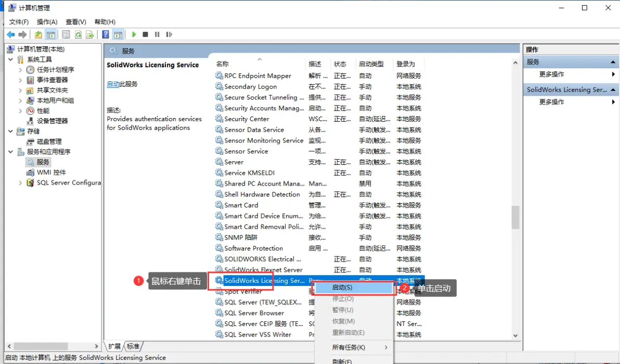Click tree pane scroll right arrow
Image resolution: width=620 pixels, height=364 pixels.
click(x=96, y=346)
